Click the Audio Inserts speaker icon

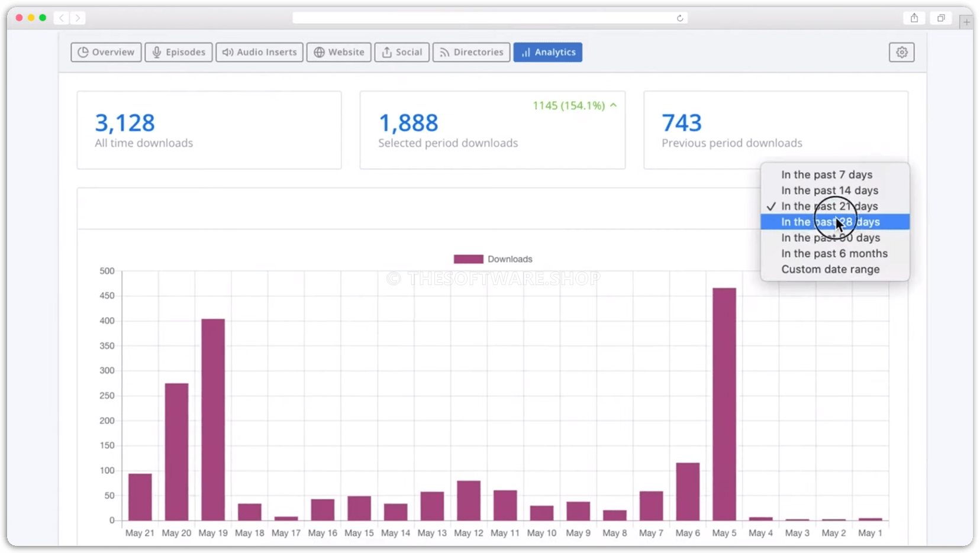(228, 52)
